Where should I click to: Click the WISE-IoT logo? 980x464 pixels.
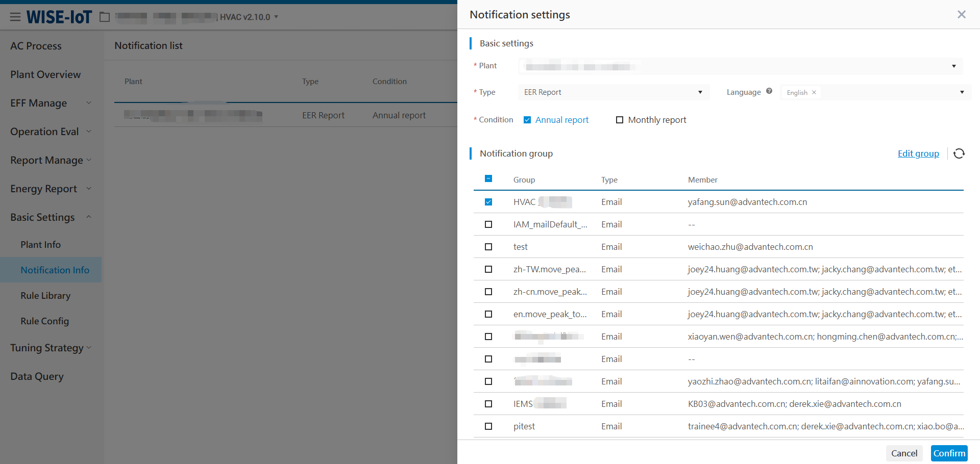(59, 17)
